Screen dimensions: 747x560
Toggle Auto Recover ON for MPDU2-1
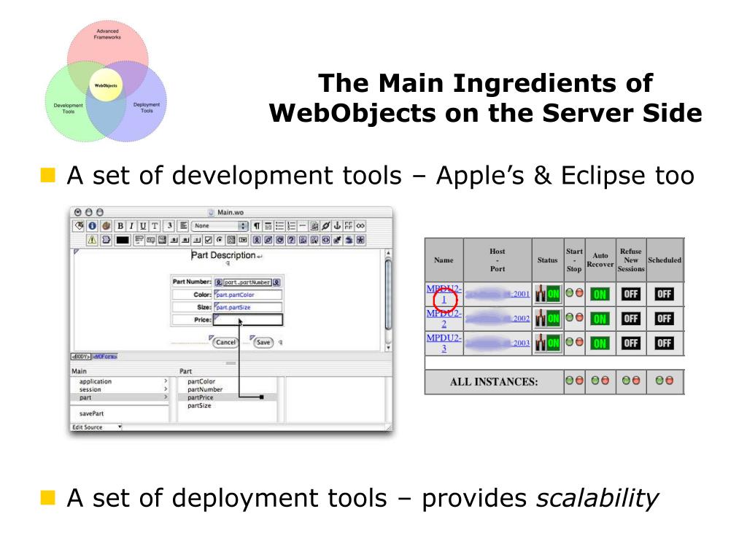pos(600,295)
